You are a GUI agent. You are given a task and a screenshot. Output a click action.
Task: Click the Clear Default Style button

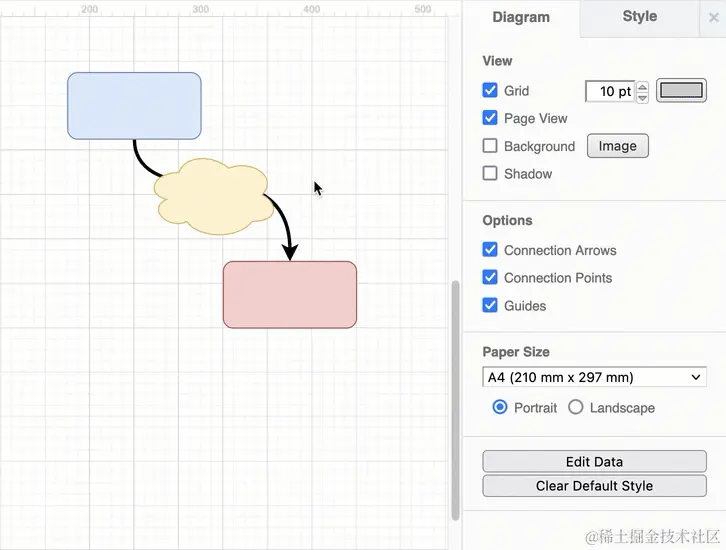[594, 486]
